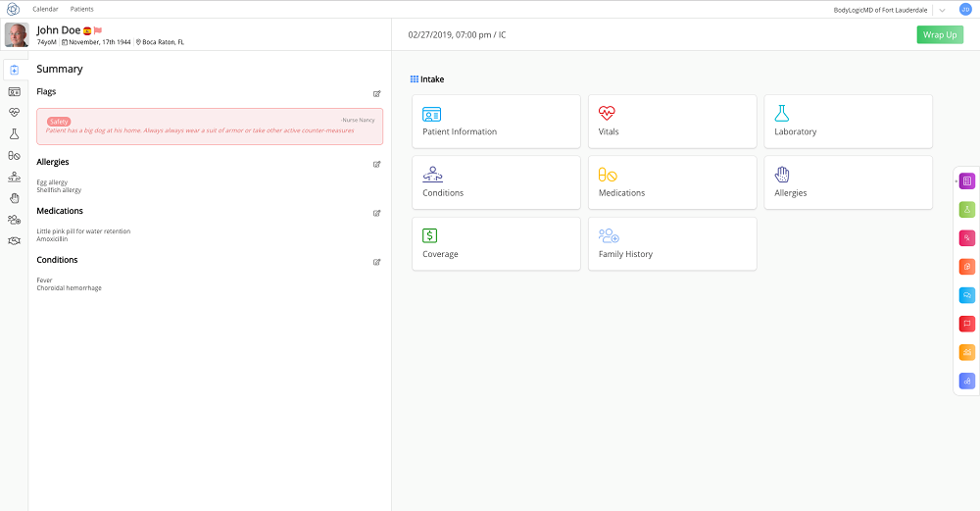Open the hand-shaped Allergies icon in left sidebar

pyautogui.click(x=14, y=198)
